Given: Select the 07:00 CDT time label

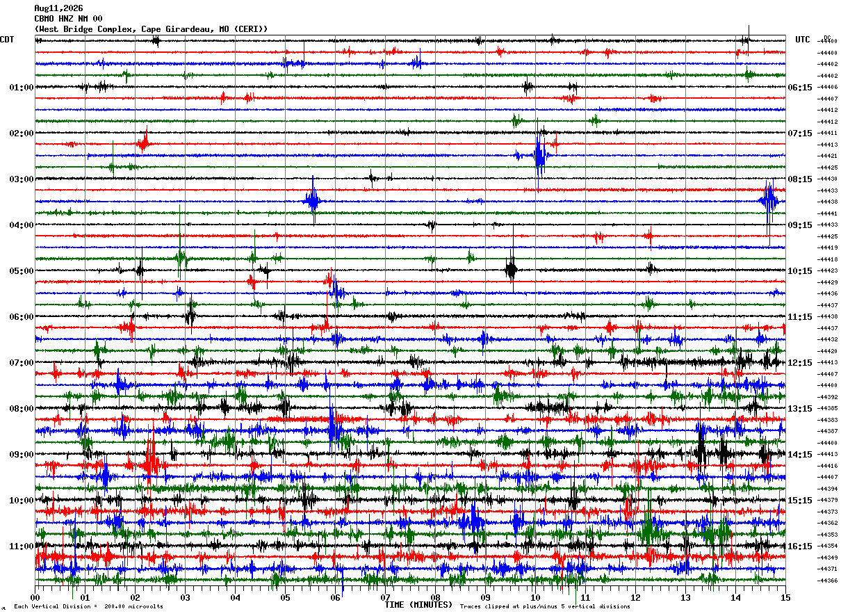Looking at the screenshot, I should [x=21, y=363].
